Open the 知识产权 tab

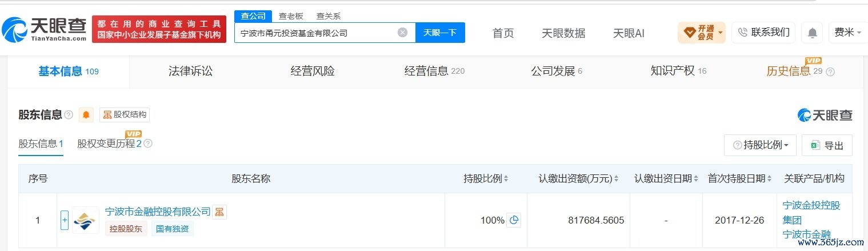[x=678, y=71]
